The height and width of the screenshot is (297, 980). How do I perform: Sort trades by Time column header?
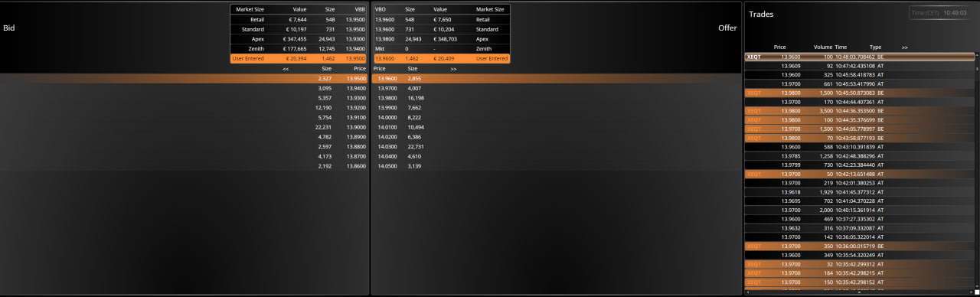841,47
